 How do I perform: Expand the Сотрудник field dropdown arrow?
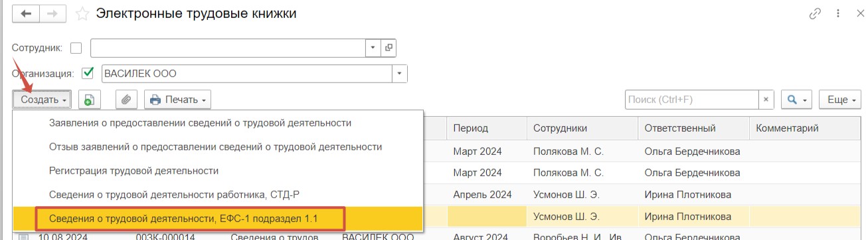point(373,48)
